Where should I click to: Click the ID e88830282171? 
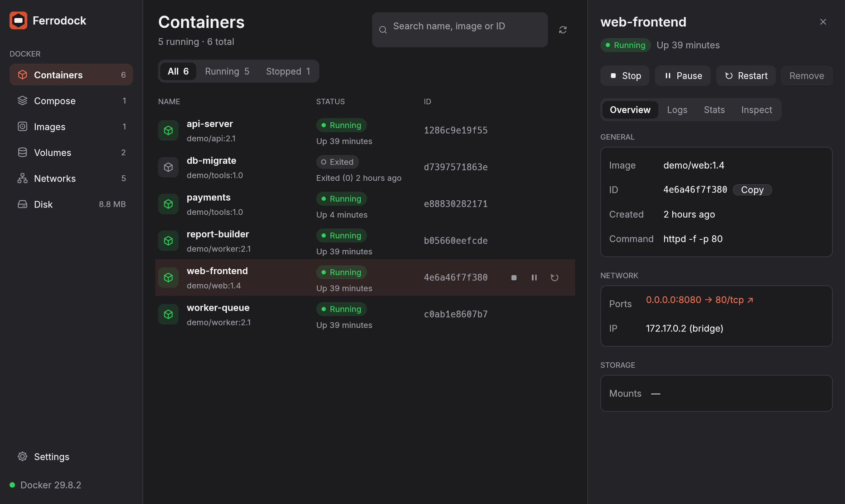(x=456, y=204)
